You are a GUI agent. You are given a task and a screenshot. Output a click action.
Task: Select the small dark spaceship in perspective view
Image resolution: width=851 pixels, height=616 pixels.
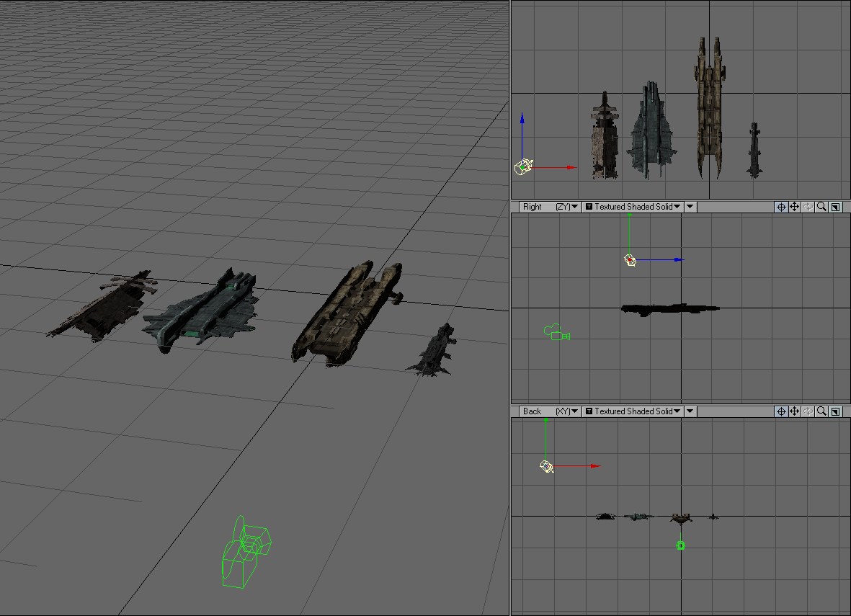coord(432,350)
